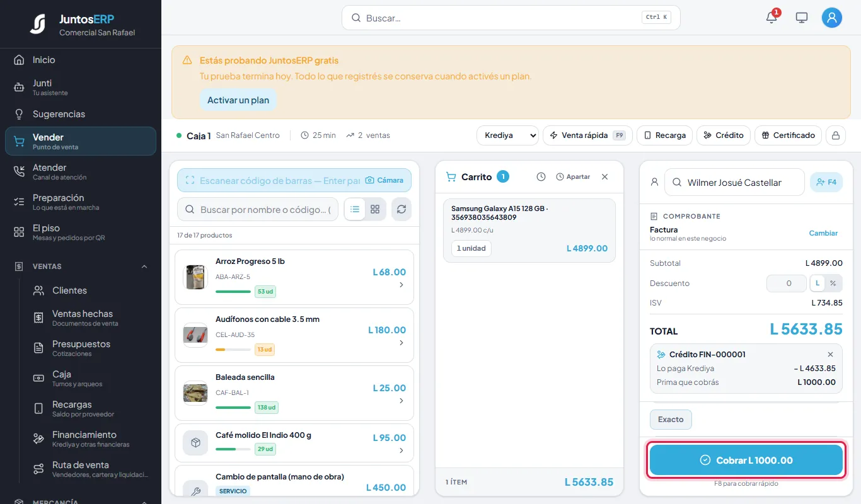Viewport: 861px width, 504px height.
Task: Open El piso mesas y pedidos
Action: point(81,232)
